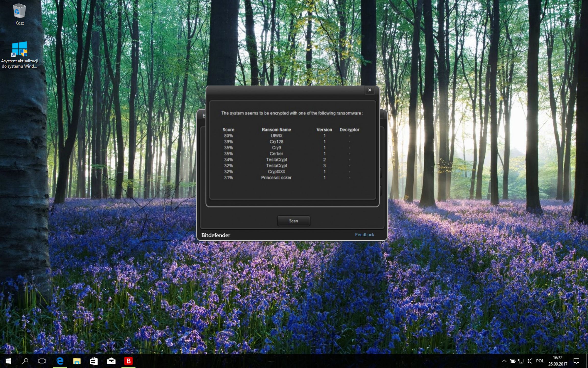
Task: Click the POL language indicator
Action: 540,361
